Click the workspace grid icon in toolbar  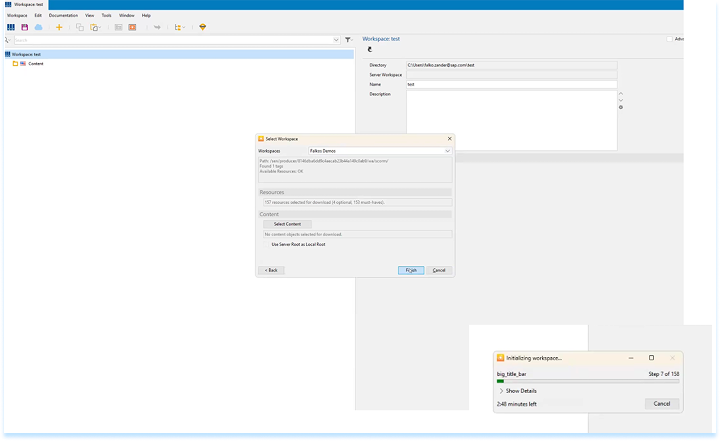pyautogui.click(x=11, y=27)
